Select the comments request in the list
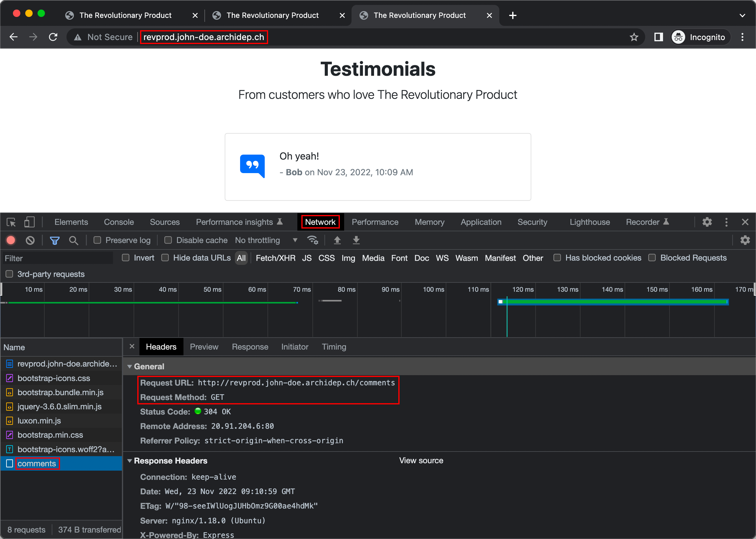Image resolution: width=756 pixels, height=539 pixels. (x=37, y=463)
